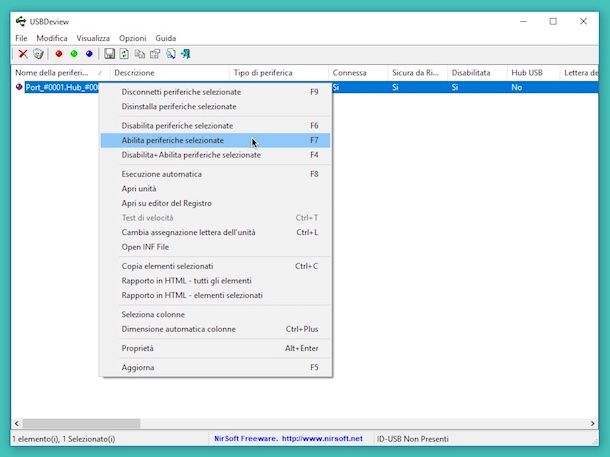Maximize the USBDeview window
The width and height of the screenshot is (610, 457).
click(553, 21)
